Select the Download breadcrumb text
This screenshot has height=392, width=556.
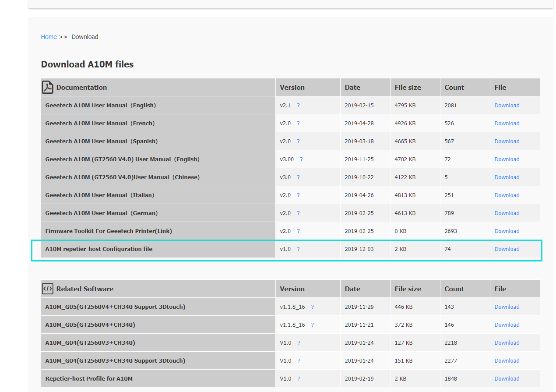point(85,37)
